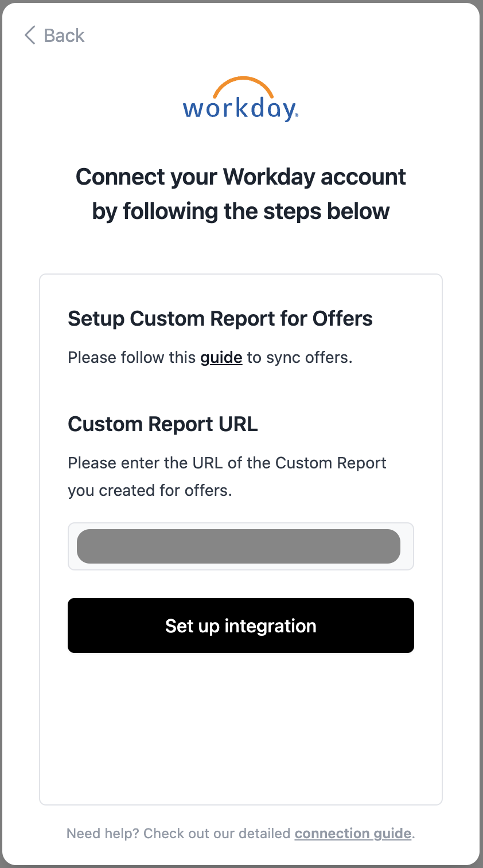This screenshot has width=483, height=868.
Task: Go back using the Back label
Action: click(x=64, y=36)
